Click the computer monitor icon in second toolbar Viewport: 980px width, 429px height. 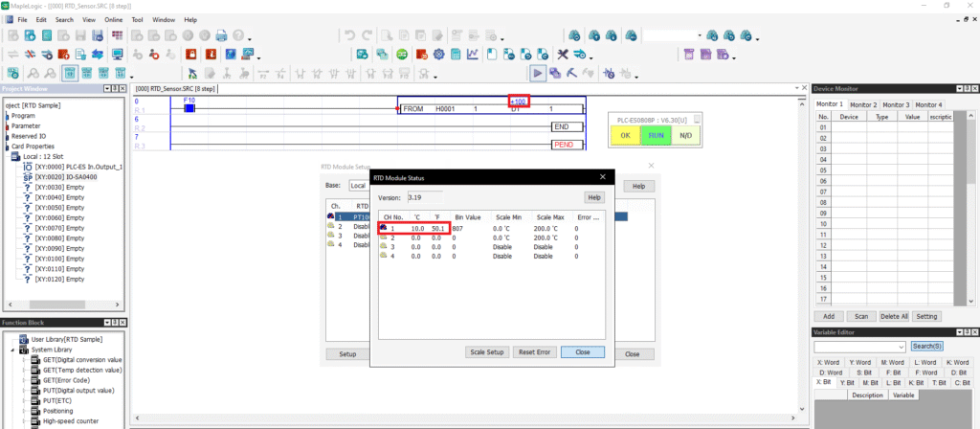click(117, 54)
